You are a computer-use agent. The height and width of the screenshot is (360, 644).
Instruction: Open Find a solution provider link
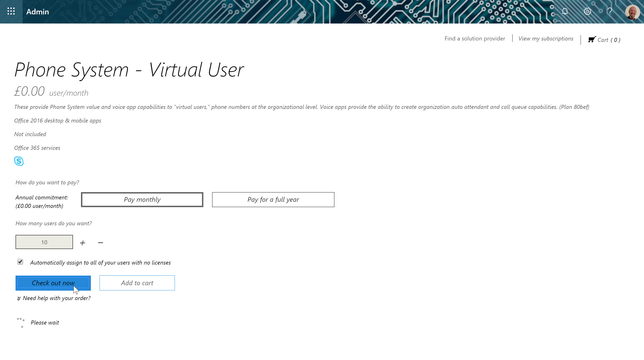475,39
